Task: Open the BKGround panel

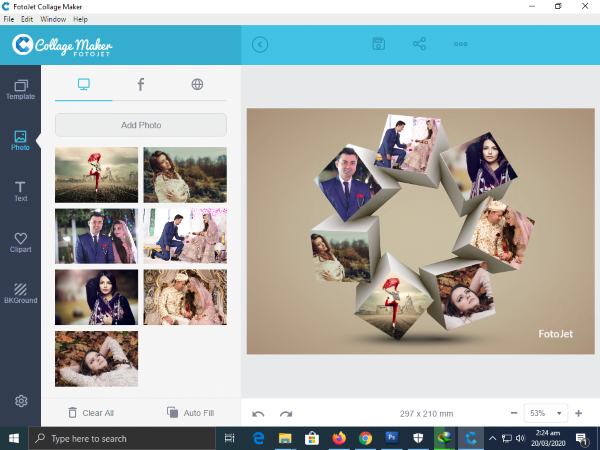Action: point(20,294)
